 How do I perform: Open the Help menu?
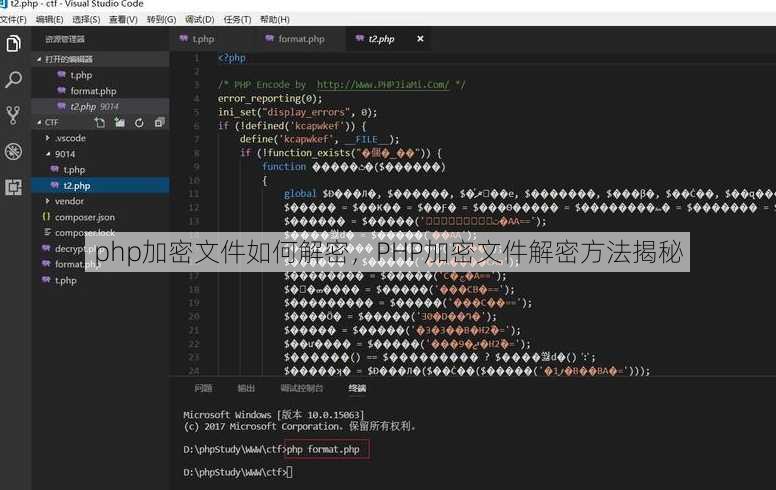(275, 19)
